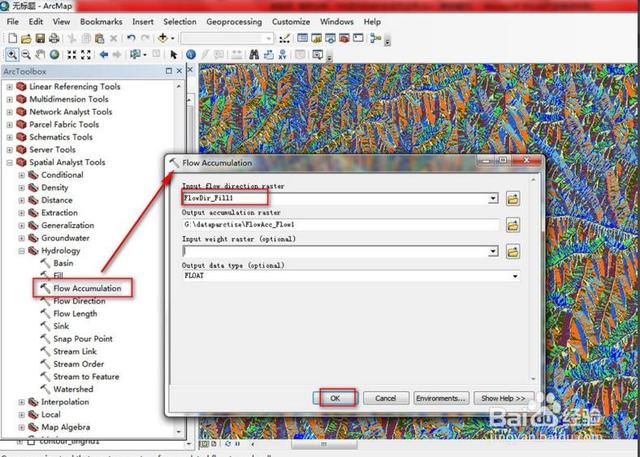
Task: Open the Go To XY tool
Action: point(282,54)
